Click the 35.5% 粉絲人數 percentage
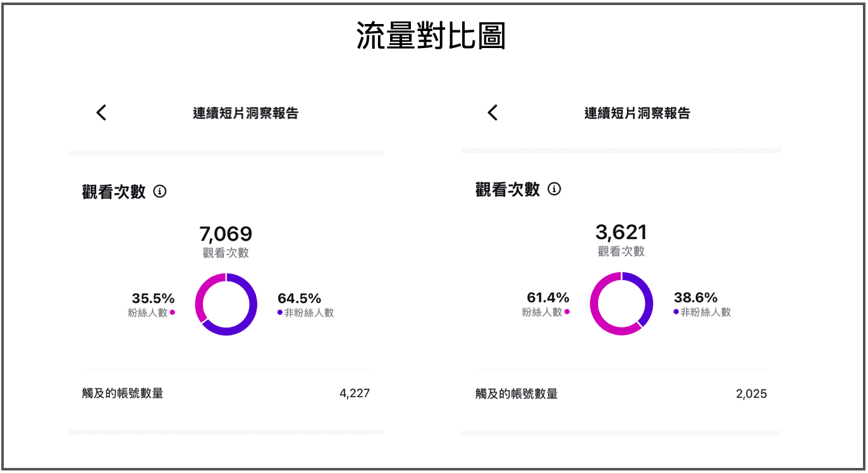Viewport: 868px width, 473px height. click(153, 298)
